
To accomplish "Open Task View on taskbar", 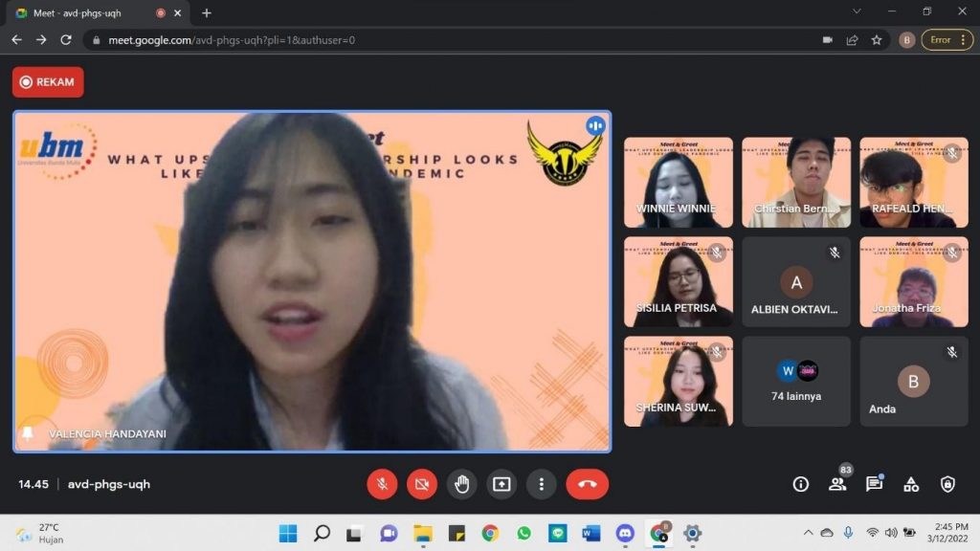I will click(354, 534).
